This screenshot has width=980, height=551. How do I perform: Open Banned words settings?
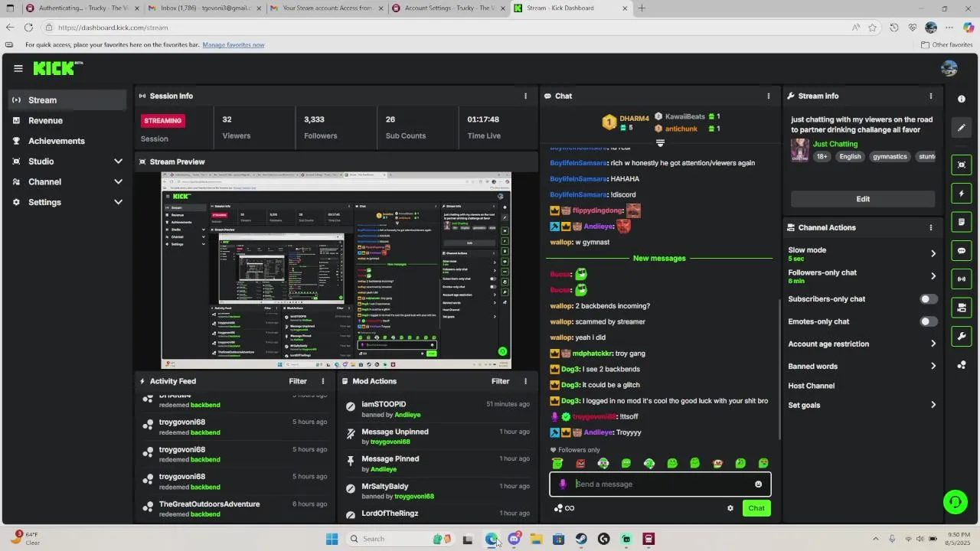point(862,366)
